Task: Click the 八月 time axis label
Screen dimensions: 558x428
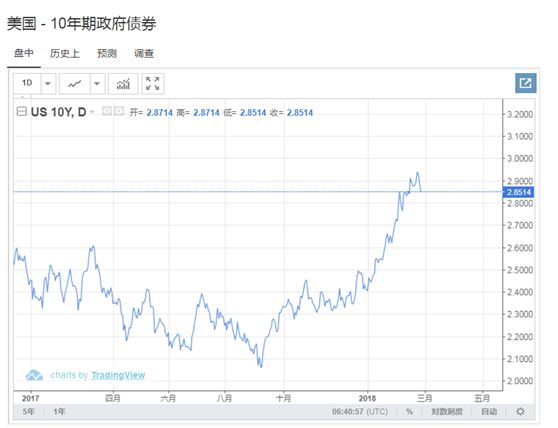Action: tap(225, 398)
